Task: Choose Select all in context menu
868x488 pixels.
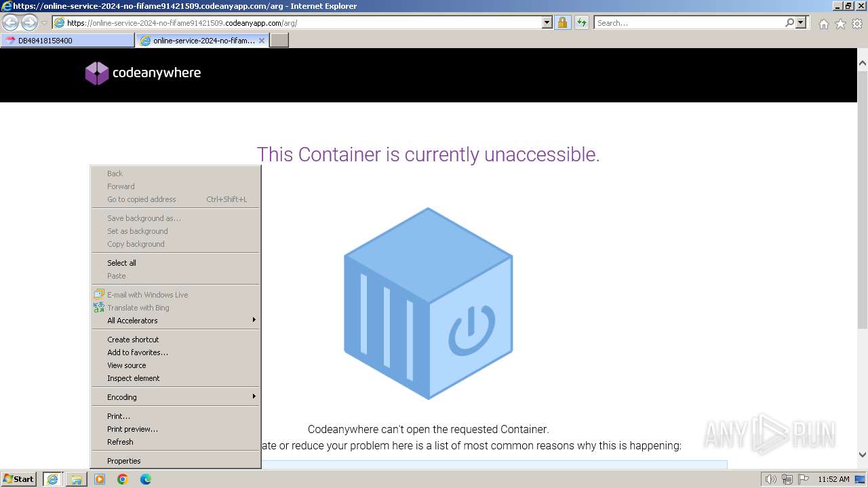Action: tap(176, 263)
